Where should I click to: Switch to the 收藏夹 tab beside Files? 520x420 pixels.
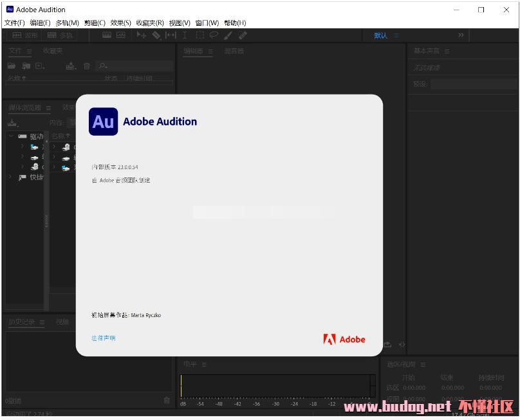53,51
